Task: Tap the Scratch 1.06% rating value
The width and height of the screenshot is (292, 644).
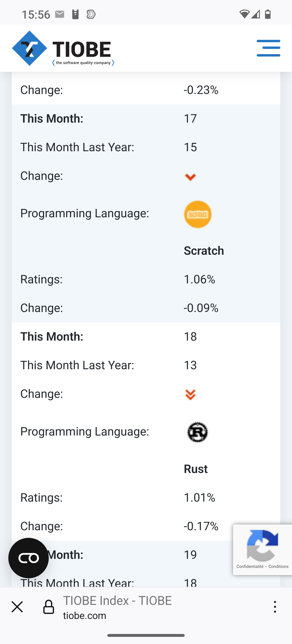Action: click(199, 279)
